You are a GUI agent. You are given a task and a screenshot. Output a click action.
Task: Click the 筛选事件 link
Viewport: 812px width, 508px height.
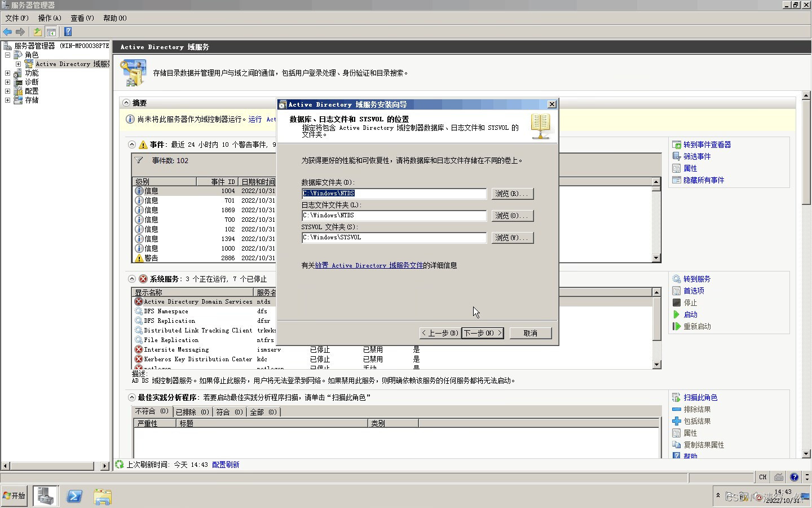click(x=697, y=156)
